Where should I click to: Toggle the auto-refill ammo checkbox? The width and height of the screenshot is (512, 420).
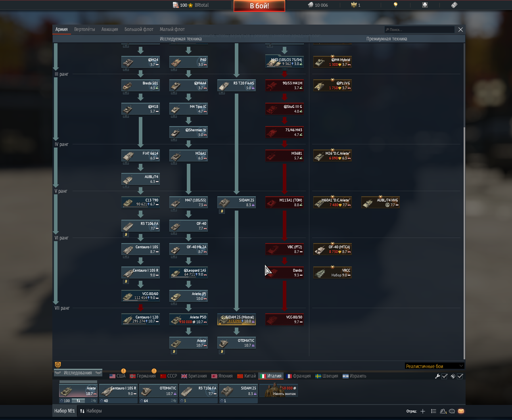460,376
